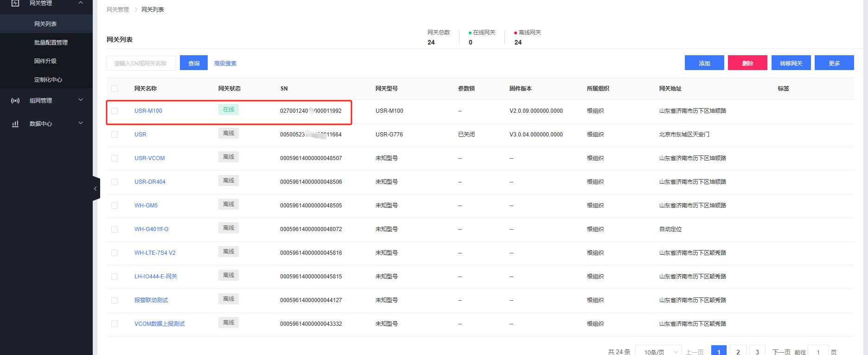Click the 数据中心 bar chart icon
This screenshot has height=355, width=868.
pos(15,123)
